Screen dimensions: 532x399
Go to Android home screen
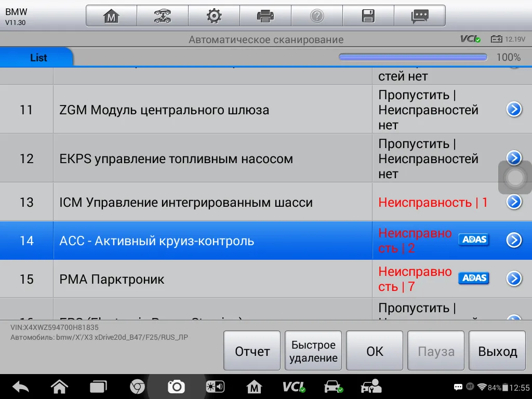pyautogui.click(x=59, y=387)
